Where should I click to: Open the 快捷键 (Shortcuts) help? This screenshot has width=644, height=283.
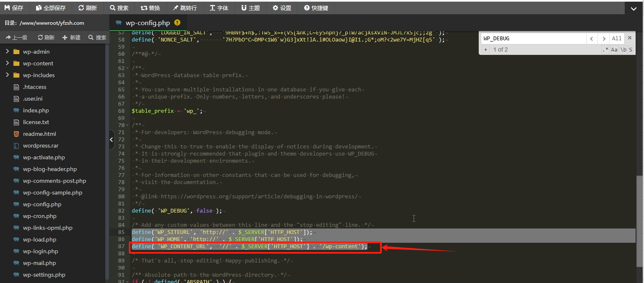pyautogui.click(x=316, y=8)
